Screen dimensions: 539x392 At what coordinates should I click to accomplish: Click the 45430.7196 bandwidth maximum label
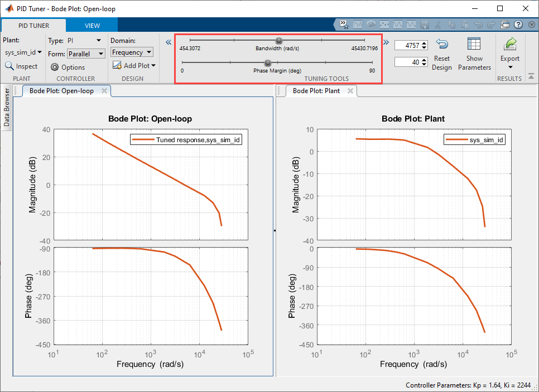pyautogui.click(x=364, y=49)
